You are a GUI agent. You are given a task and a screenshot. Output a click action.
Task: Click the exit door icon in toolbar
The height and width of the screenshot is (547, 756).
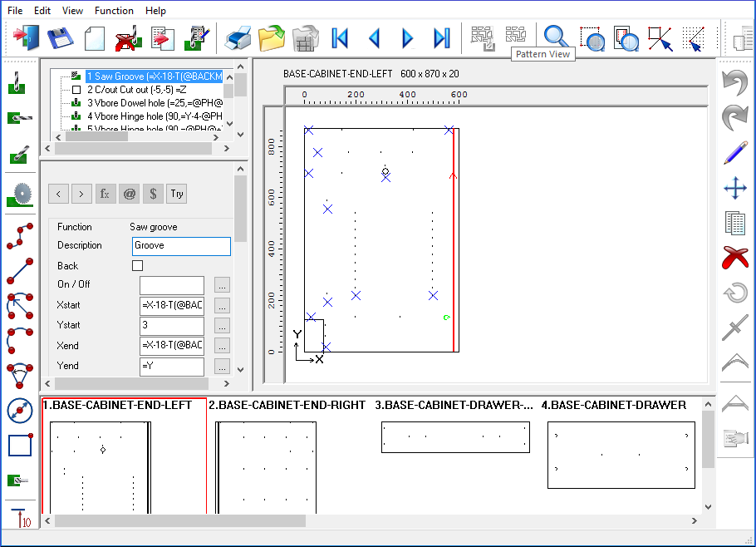[x=26, y=37]
